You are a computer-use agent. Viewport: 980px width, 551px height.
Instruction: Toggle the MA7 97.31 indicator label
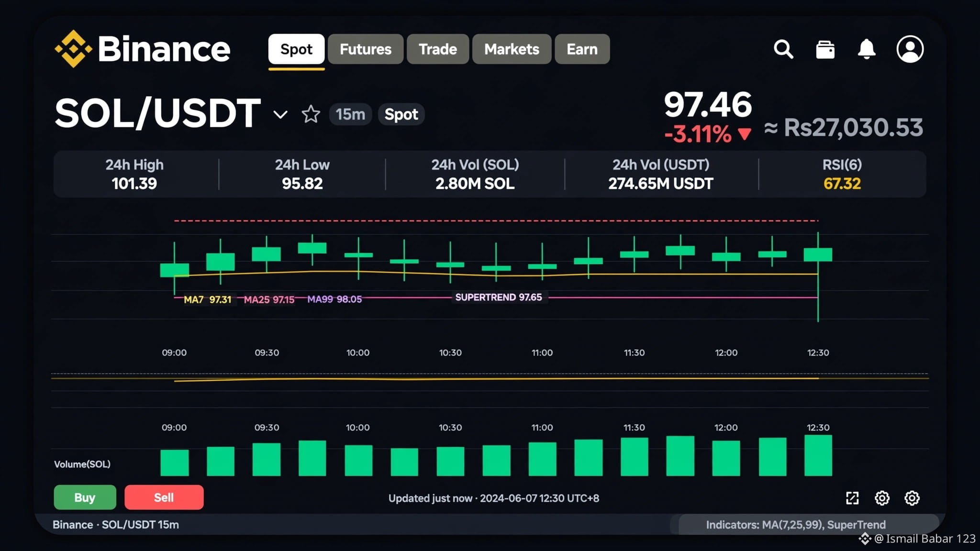(207, 299)
